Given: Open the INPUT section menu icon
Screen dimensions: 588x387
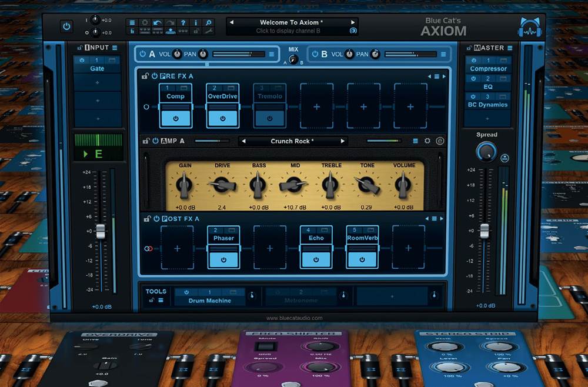Looking at the screenshot, I should pyautogui.click(x=115, y=48).
